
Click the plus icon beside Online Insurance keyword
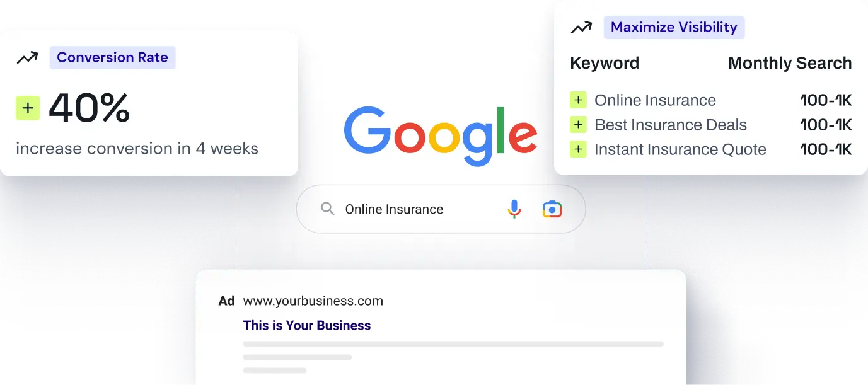578,100
